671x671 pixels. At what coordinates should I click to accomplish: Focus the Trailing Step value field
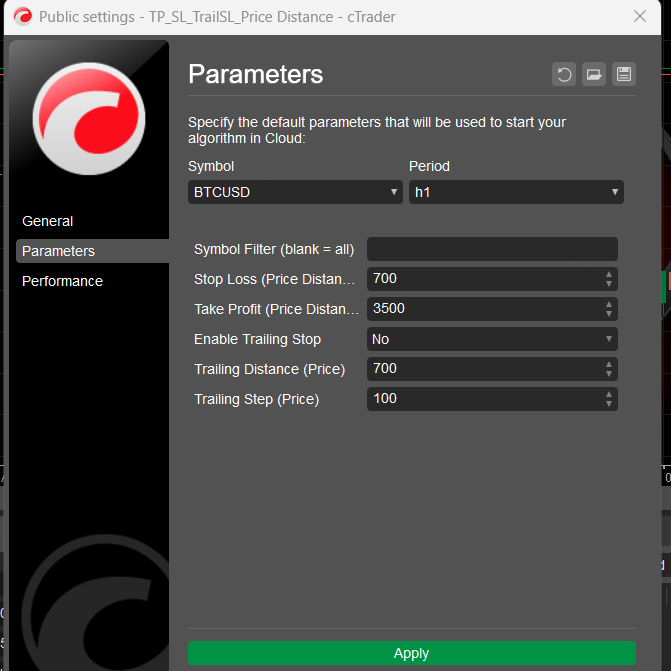[x=482, y=399]
